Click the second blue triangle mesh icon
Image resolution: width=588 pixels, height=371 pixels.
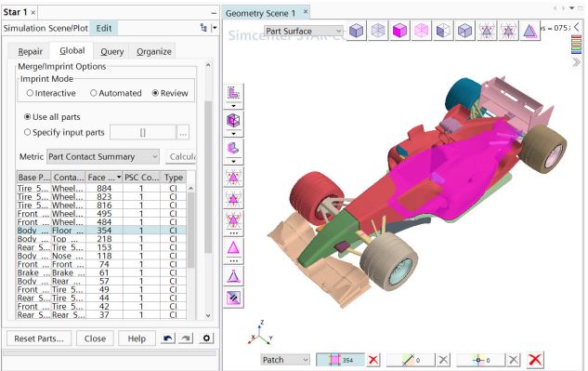508,31
